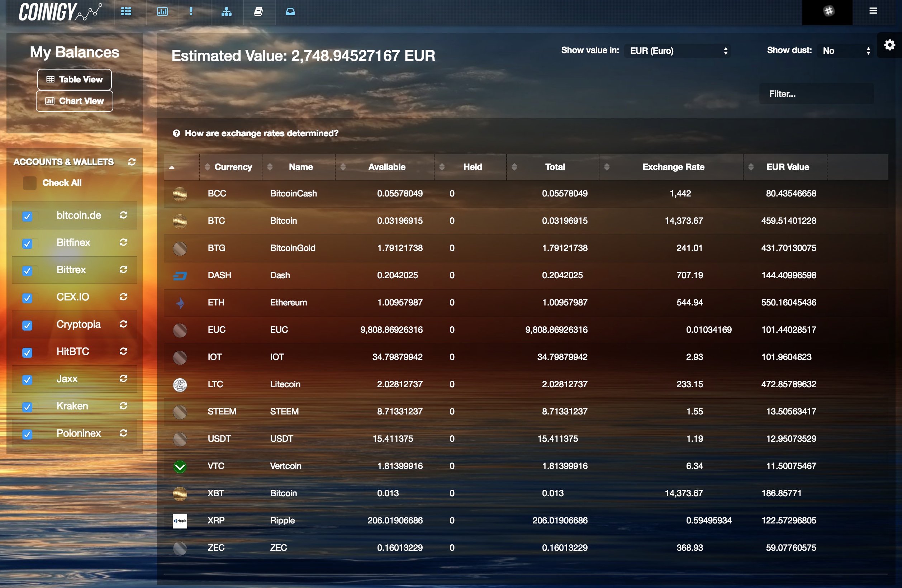
Task: Open the Show value in currency dropdown
Action: 678,51
